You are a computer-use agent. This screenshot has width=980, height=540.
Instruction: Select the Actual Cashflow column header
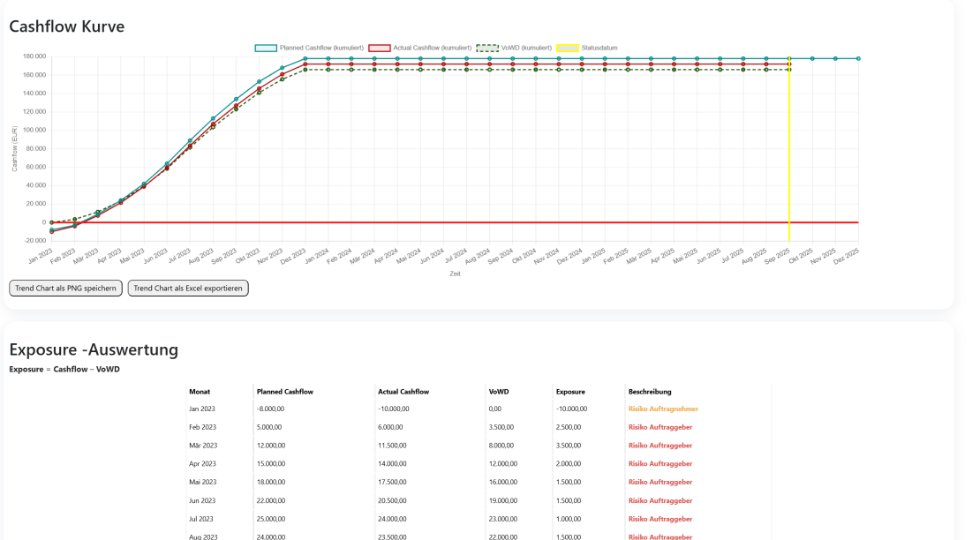tap(404, 391)
